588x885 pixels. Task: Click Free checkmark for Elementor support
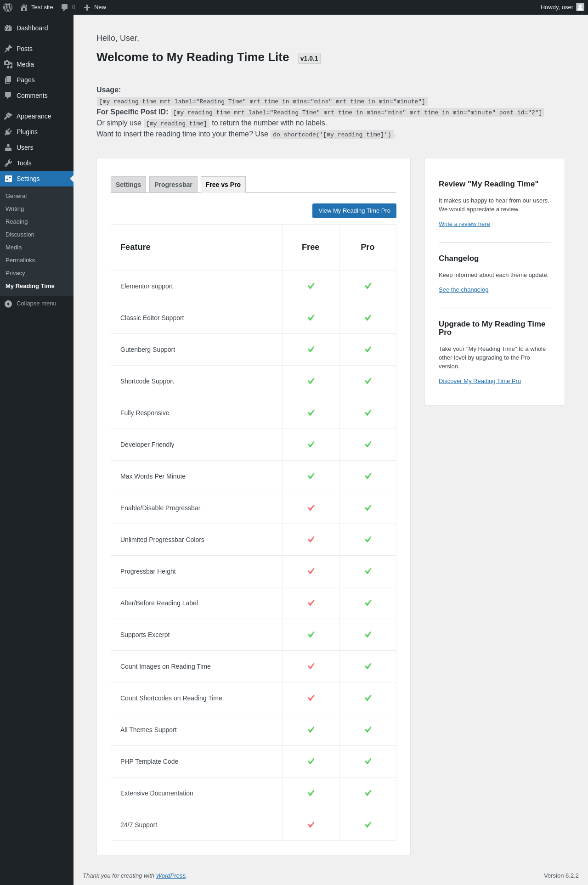(311, 286)
